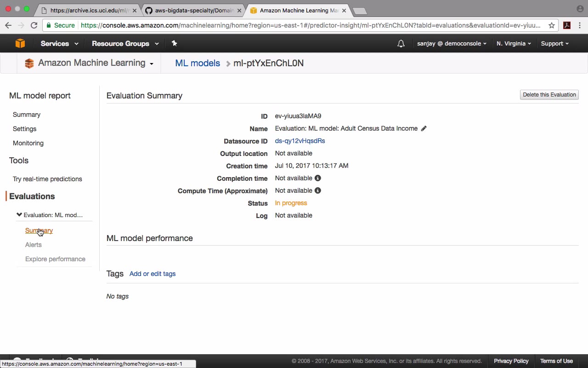Open the Services dropdown menu
The height and width of the screenshot is (368, 588).
point(59,44)
